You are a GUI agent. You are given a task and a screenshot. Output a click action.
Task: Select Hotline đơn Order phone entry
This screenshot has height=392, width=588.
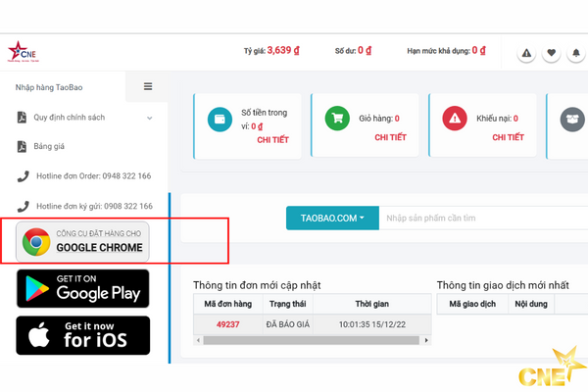click(84, 176)
